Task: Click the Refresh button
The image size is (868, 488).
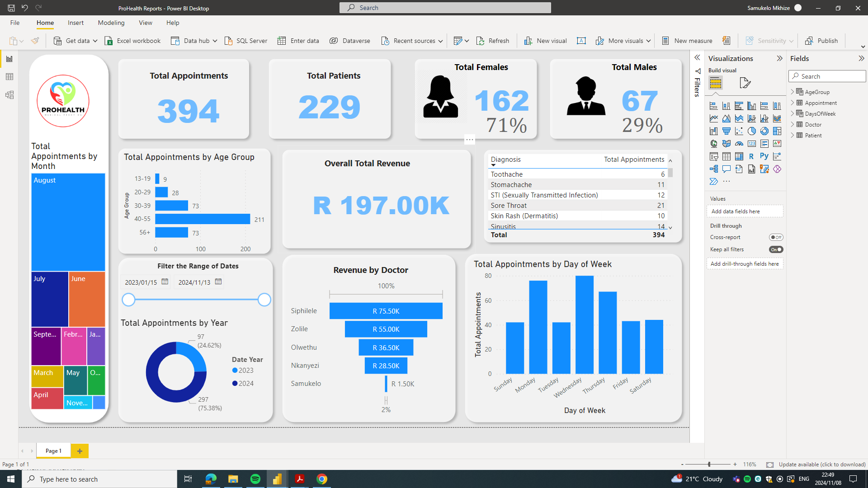Action: (x=493, y=41)
